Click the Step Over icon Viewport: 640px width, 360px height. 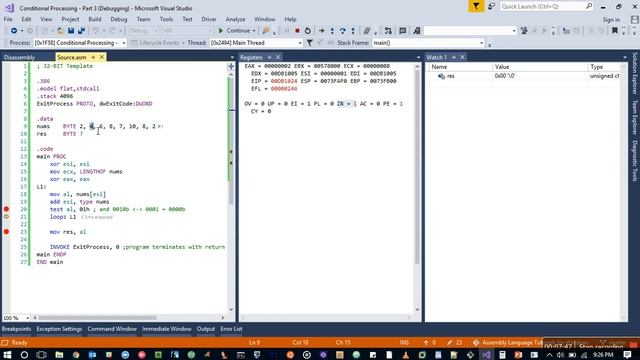[x=342, y=31]
